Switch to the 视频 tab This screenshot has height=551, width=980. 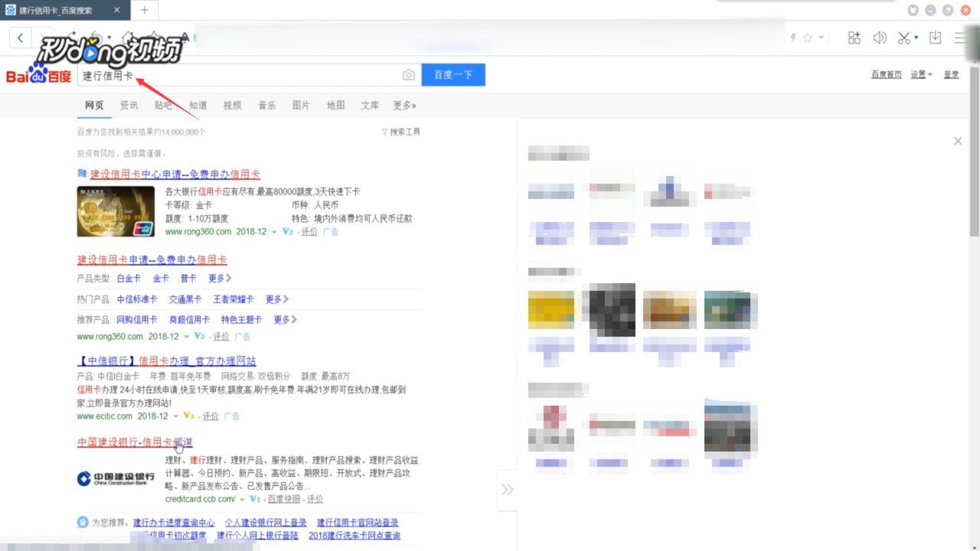[x=233, y=106]
